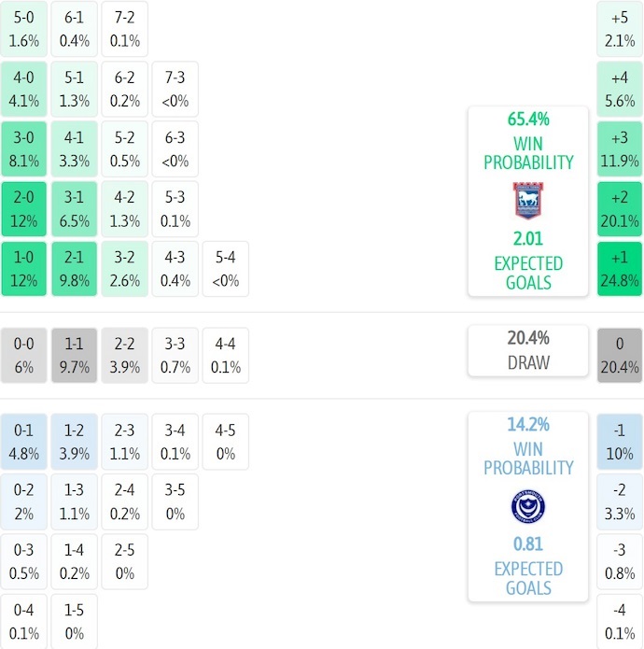Click the Portsmouth club crest
Image resolution: width=644 pixels, height=649 pixels.
tap(527, 506)
